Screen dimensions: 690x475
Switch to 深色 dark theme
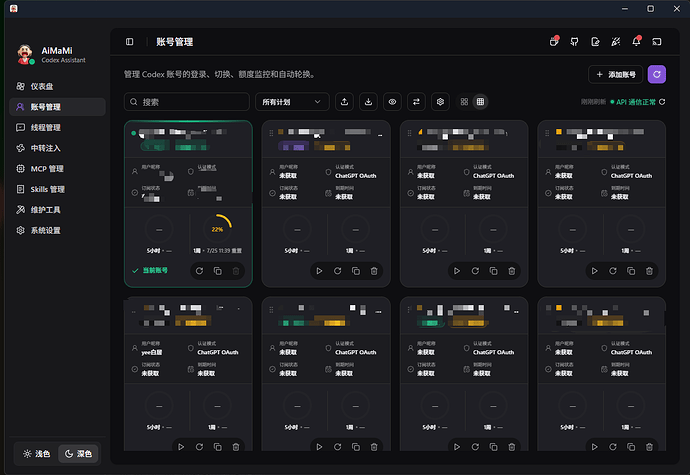tap(78, 454)
